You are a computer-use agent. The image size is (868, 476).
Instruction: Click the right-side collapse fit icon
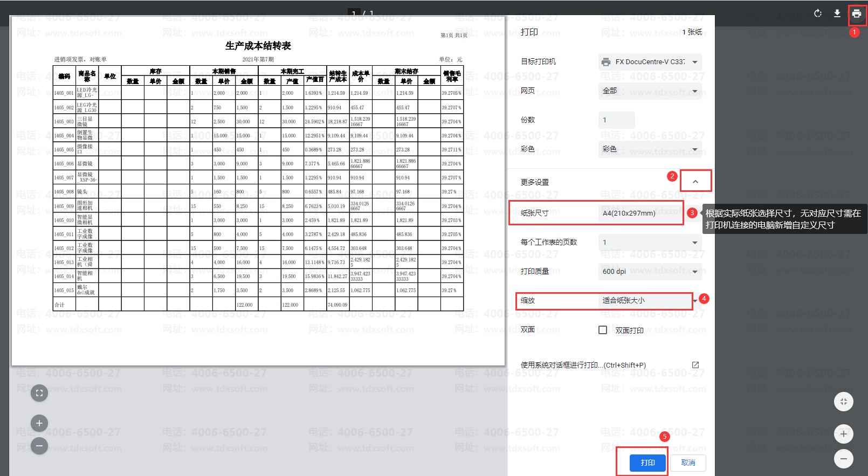pyautogui.click(x=843, y=401)
